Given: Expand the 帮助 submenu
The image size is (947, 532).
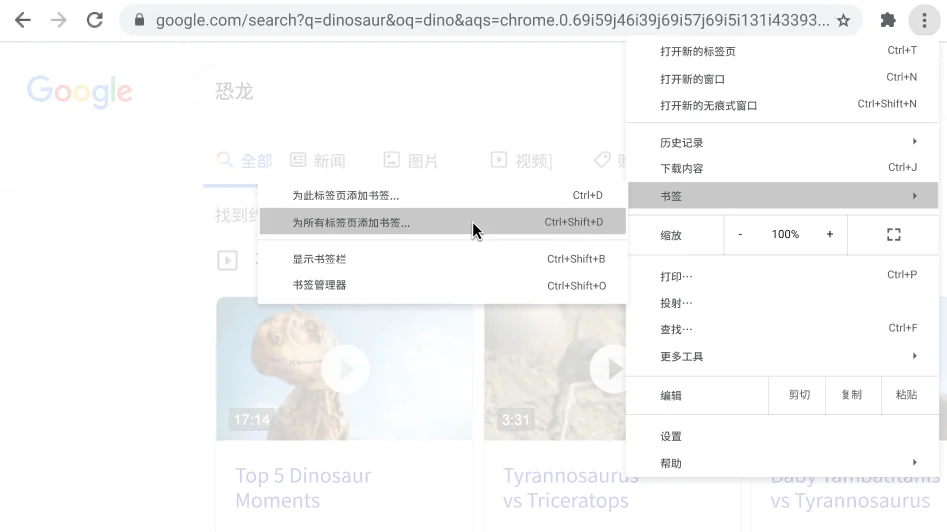Looking at the screenshot, I should point(783,463).
